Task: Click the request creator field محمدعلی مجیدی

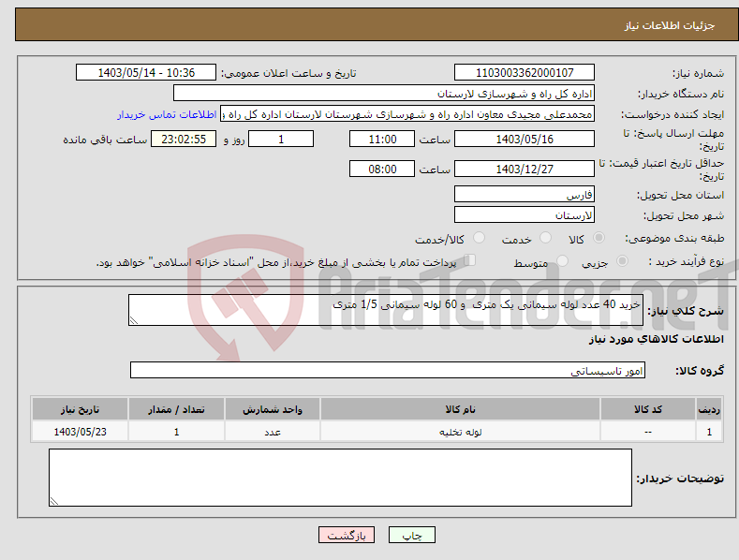Action: [x=407, y=114]
